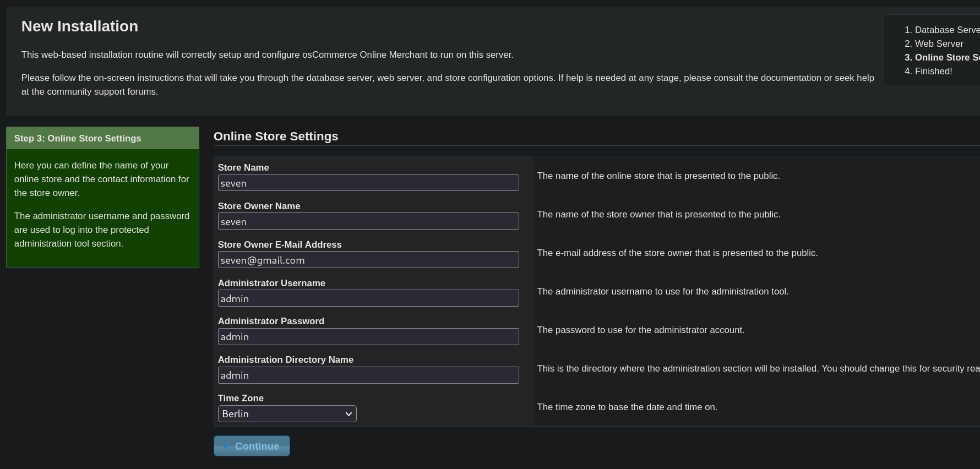Select the Store Owner E-Mail Address field
Image resolution: width=980 pixels, height=469 pixels.
pos(368,260)
